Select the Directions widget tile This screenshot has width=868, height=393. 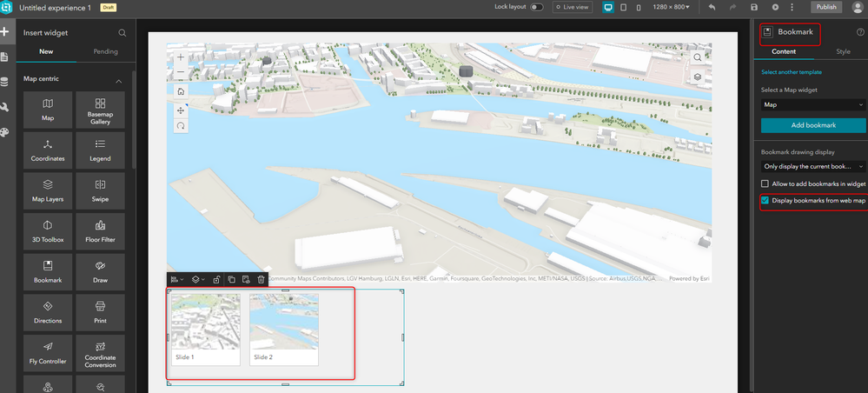coord(48,312)
